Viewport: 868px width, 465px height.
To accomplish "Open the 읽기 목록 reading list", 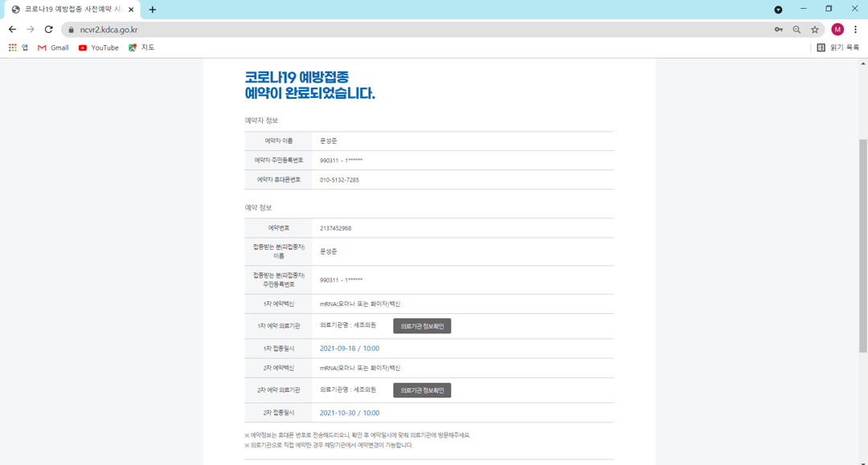I will [x=838, y=47].
